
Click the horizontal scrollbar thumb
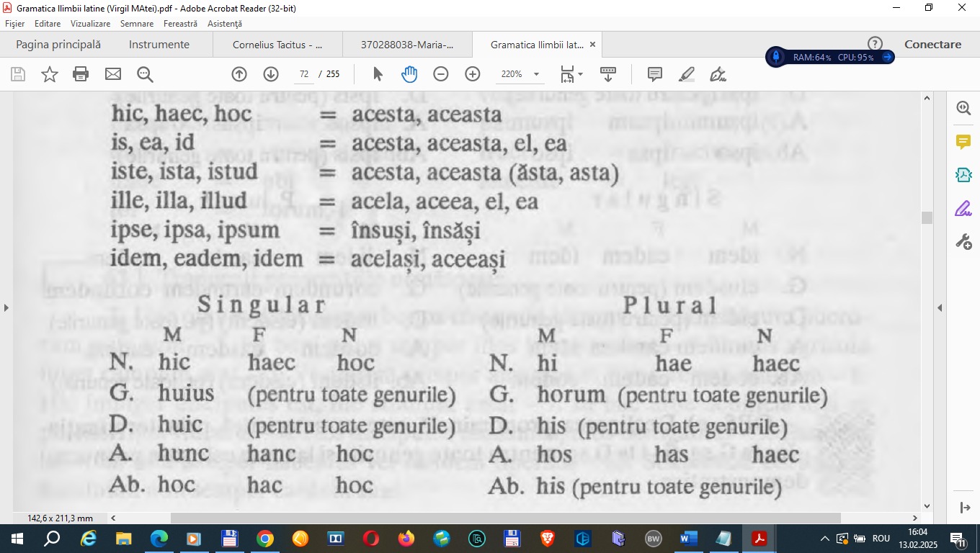(506, 518)
